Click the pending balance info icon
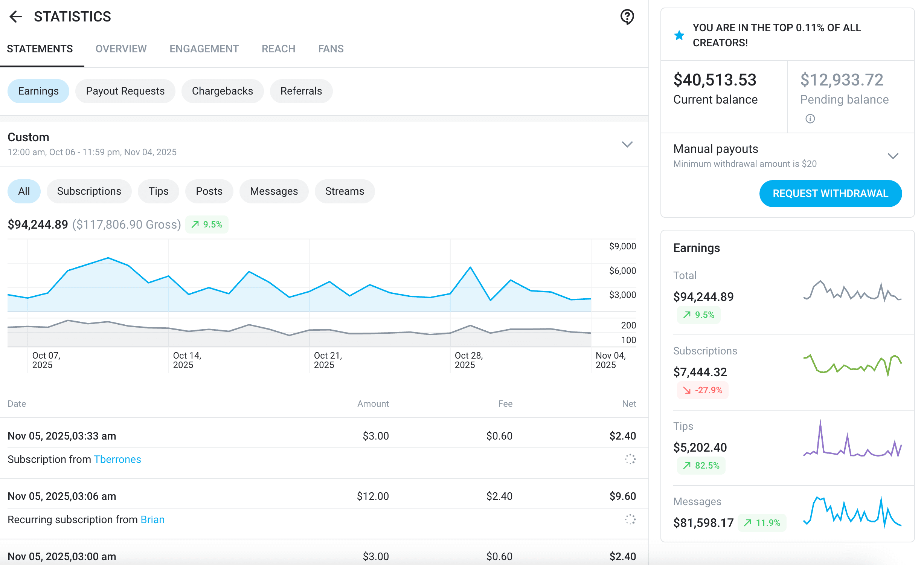The height and width of the screenshot is (565, 924). click(x=810, y=119)
